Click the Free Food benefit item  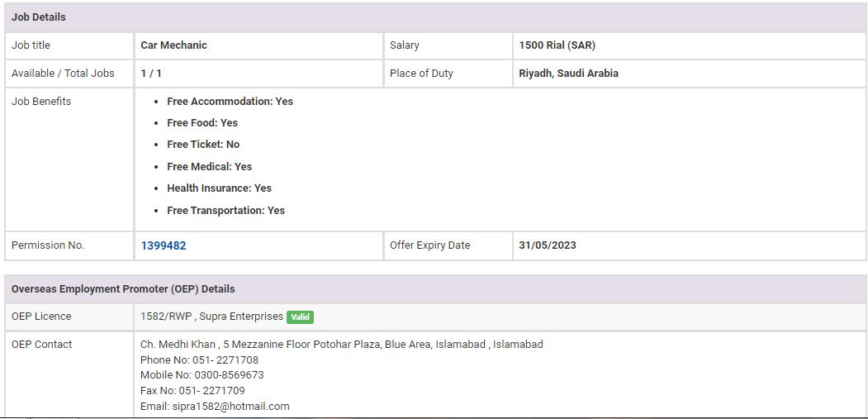202,123
